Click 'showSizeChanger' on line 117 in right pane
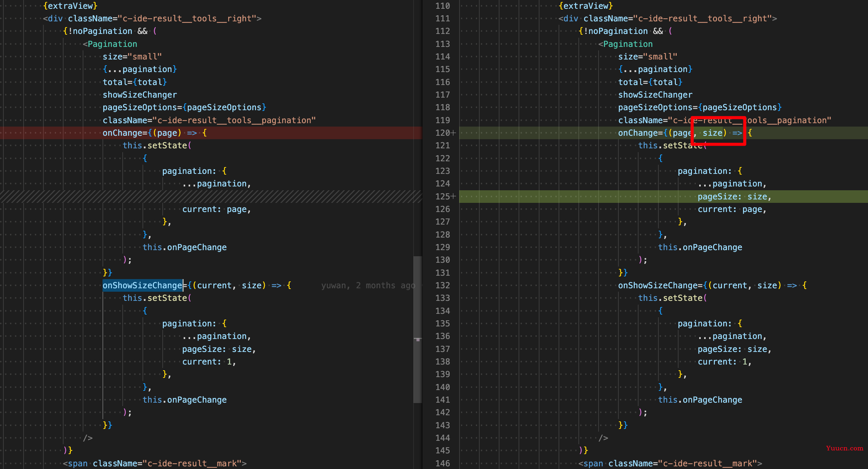 pos(655,95)
